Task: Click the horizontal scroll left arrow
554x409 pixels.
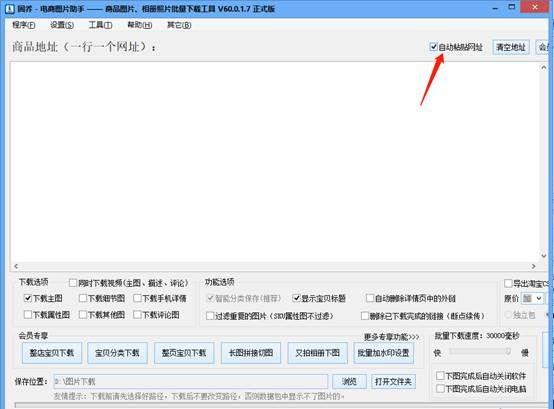Action: coord(16,266)
